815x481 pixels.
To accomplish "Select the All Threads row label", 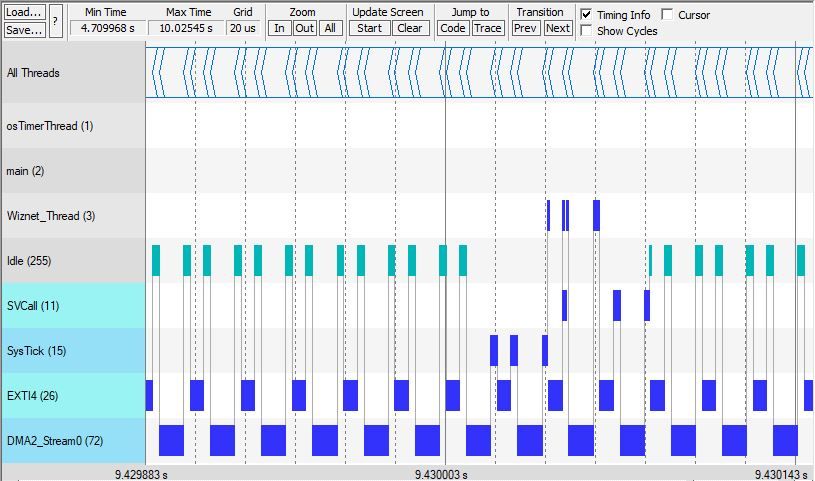I will (73, 73).
